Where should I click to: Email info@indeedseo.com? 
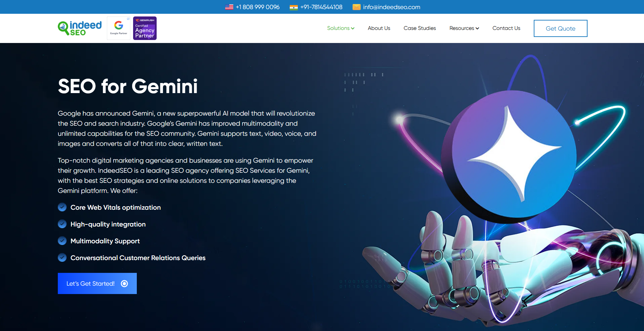(x=392, y=7)
